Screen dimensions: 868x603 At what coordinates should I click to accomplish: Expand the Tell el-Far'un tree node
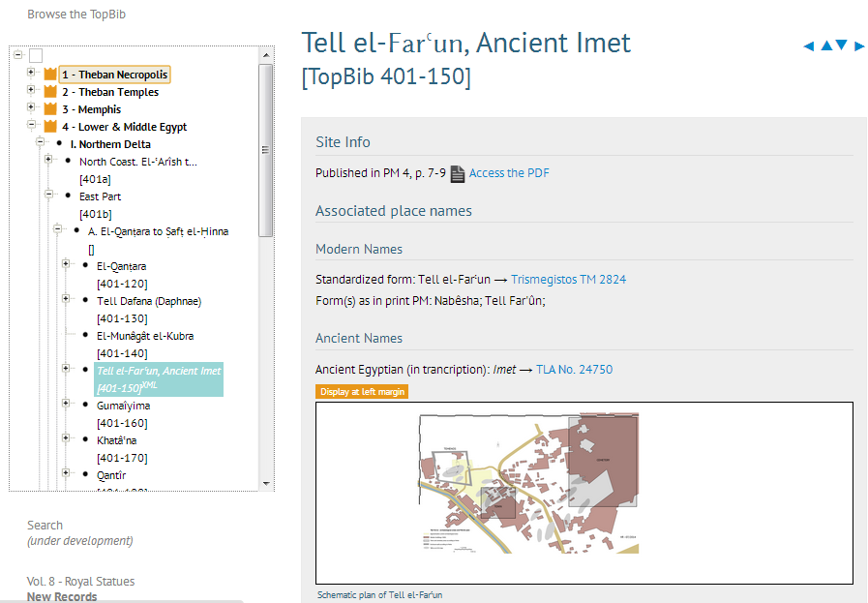[x=66, y=368]
